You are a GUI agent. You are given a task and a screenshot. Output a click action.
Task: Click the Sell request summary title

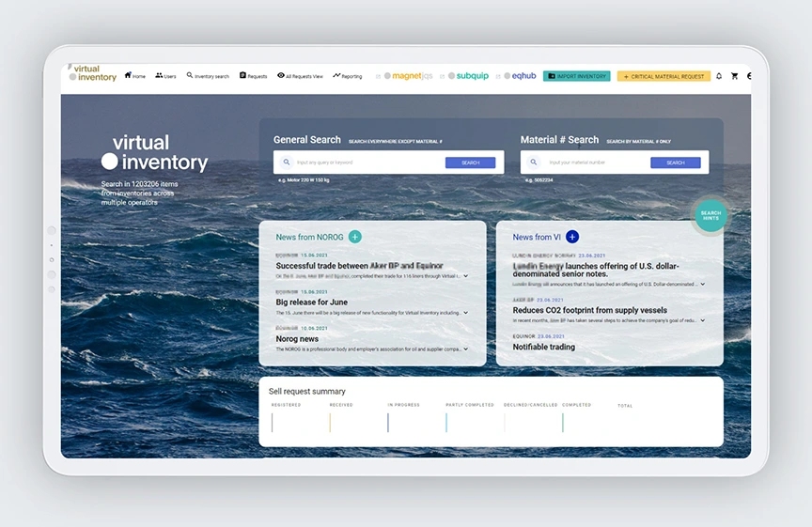[x=307, y=392]
